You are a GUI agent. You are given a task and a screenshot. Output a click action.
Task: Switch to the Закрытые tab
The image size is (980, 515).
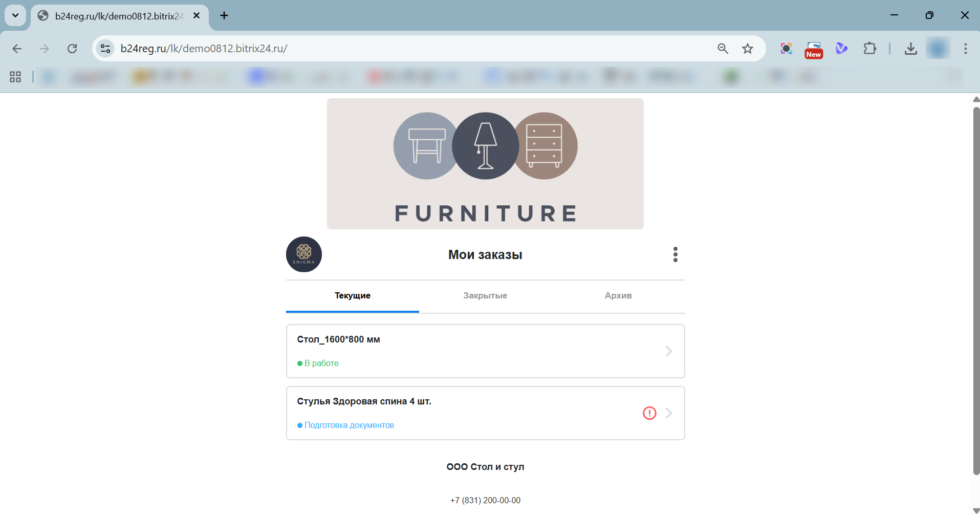485,296
